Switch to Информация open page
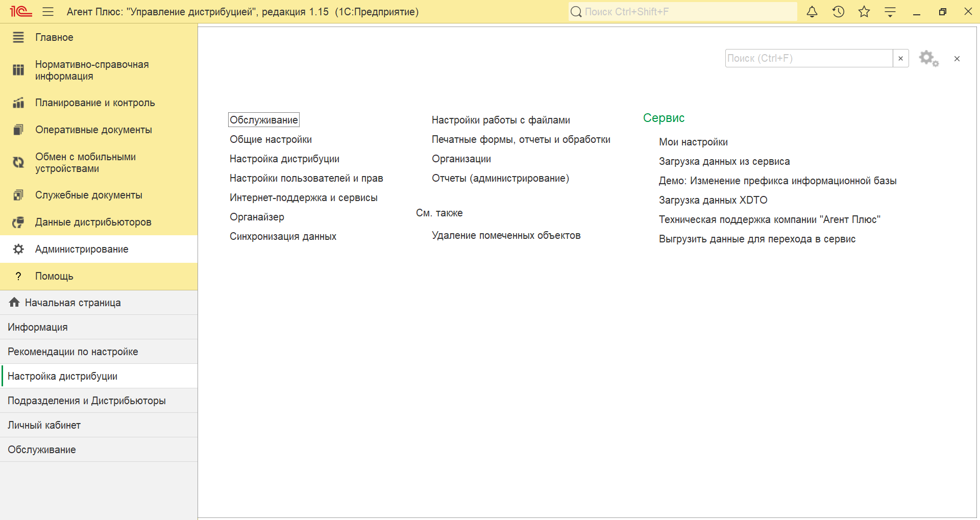The image size is (980, 520). pyautogui.click(x=99, y=327)
